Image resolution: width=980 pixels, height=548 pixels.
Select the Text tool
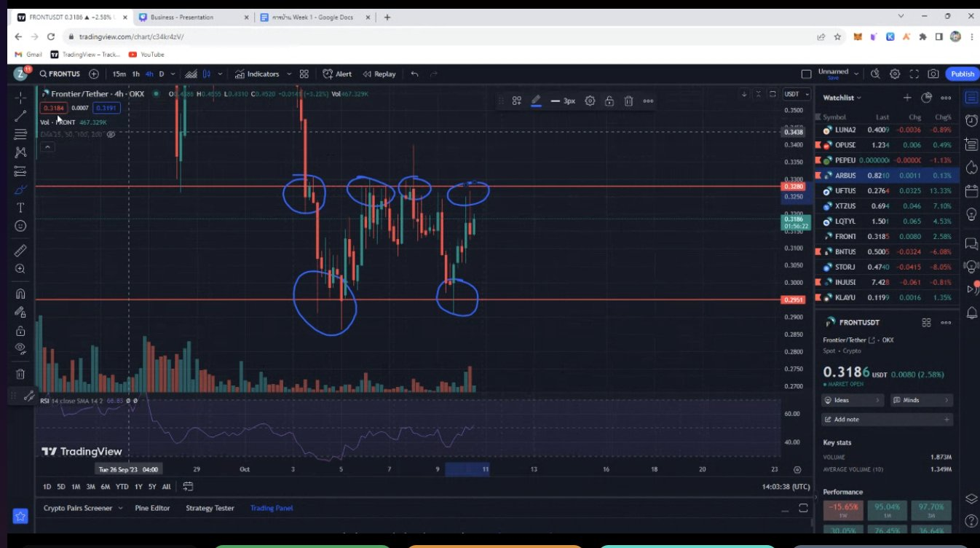point(20,208)
